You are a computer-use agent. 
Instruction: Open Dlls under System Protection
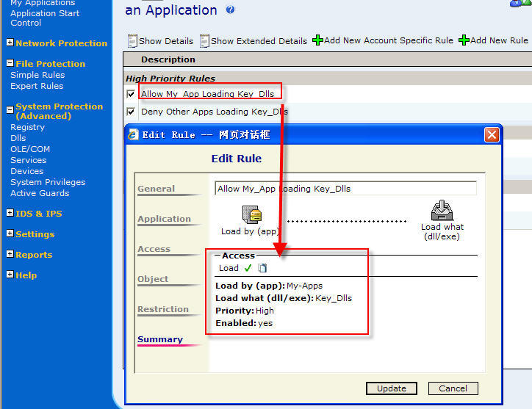point(18,138)
